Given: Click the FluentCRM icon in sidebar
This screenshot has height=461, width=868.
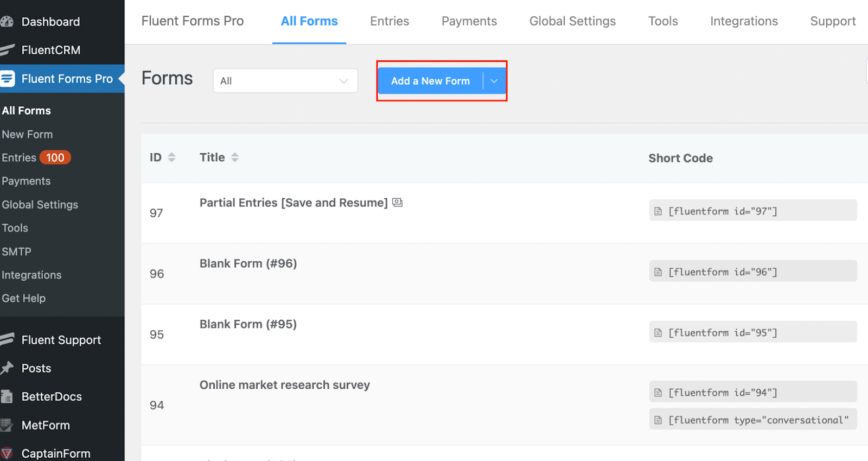Looking at the screenshot, I should point(7,50).
